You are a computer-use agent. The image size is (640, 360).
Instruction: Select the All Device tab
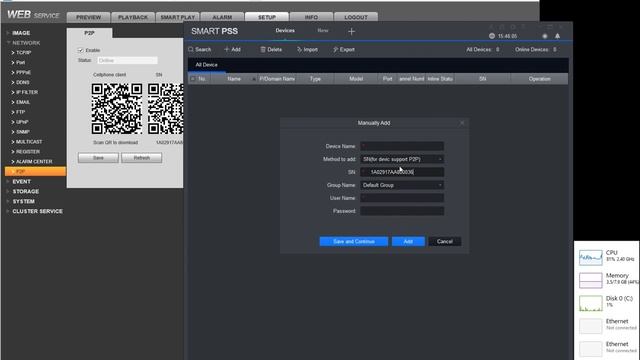(207, 65)
